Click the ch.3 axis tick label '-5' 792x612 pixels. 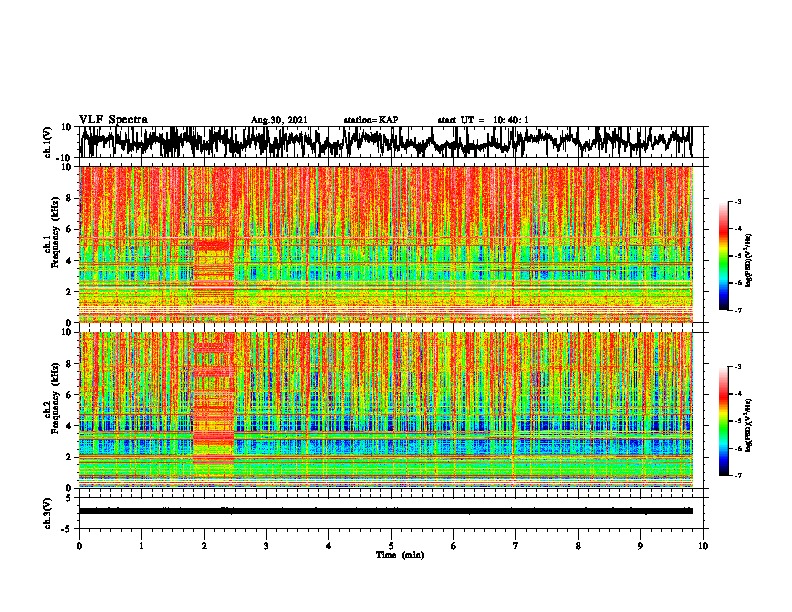[67, 528]
